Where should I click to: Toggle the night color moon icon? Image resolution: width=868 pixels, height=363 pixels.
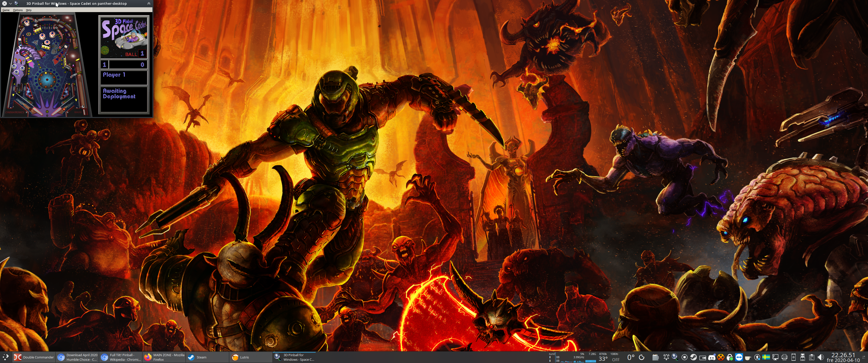coord(642,357)
